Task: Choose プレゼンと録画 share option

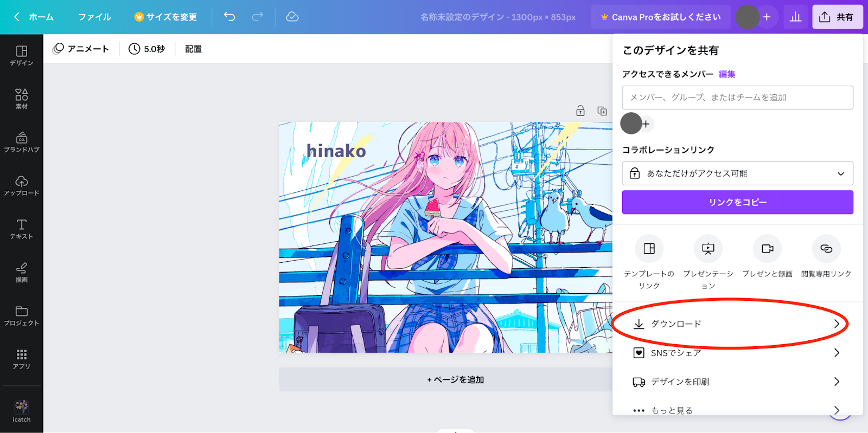Action: [x=767, y=257]
